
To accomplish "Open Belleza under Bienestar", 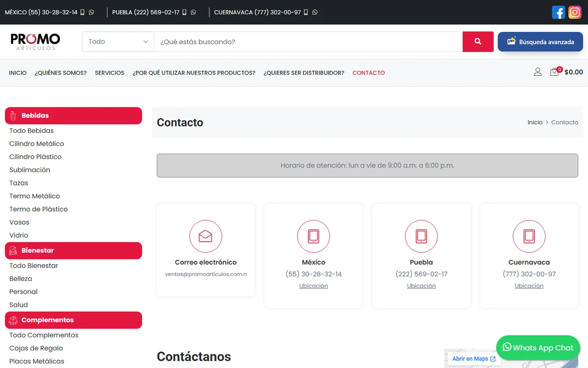I will tap(21, 279).
